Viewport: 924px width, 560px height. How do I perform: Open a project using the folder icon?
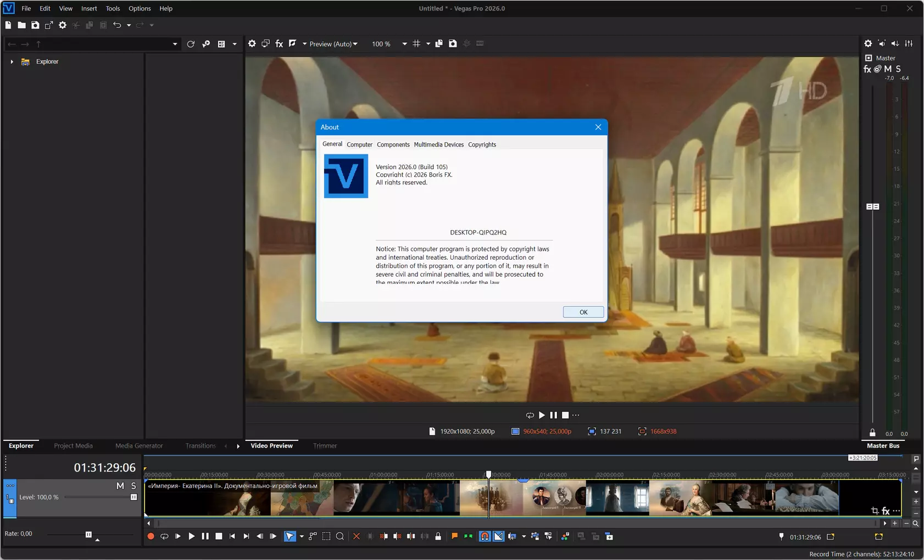coord(21,25)
